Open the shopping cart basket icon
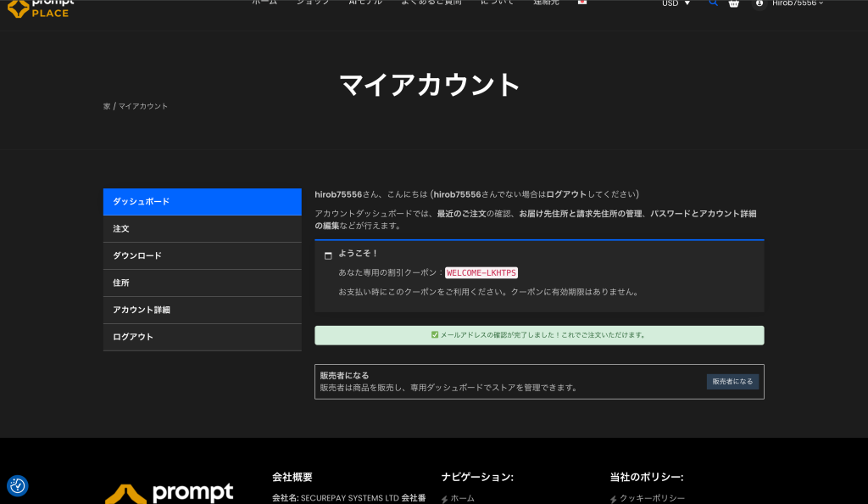 point(734,3)
